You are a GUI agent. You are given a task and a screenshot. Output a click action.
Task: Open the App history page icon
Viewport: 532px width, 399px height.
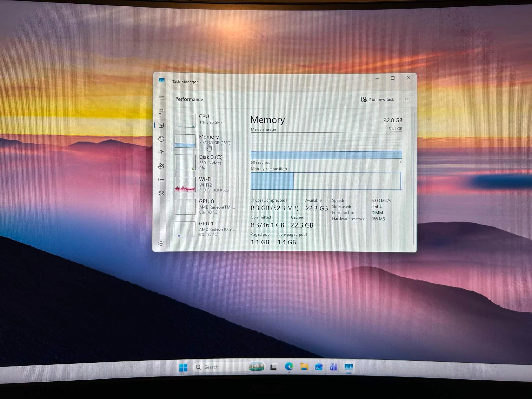tap(161, 139)
